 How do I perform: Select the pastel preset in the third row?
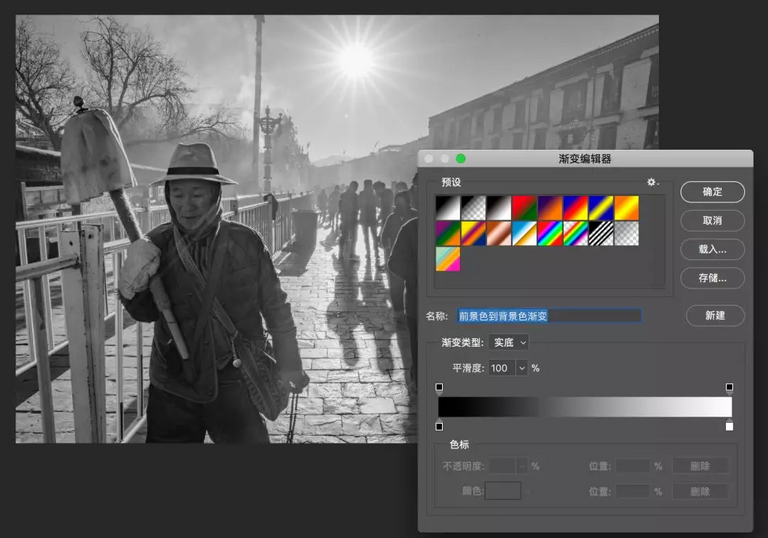[447, 259]
